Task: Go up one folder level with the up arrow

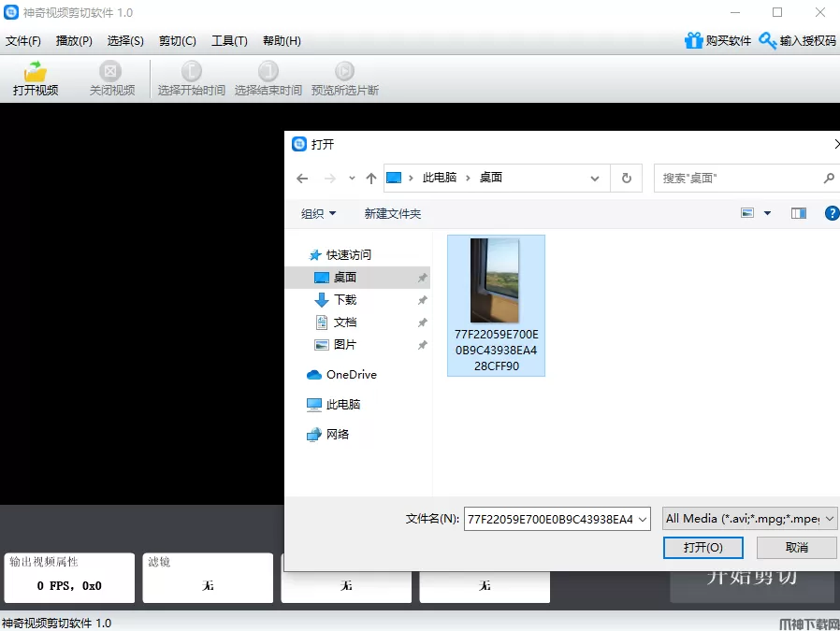Action: point(371,178)
